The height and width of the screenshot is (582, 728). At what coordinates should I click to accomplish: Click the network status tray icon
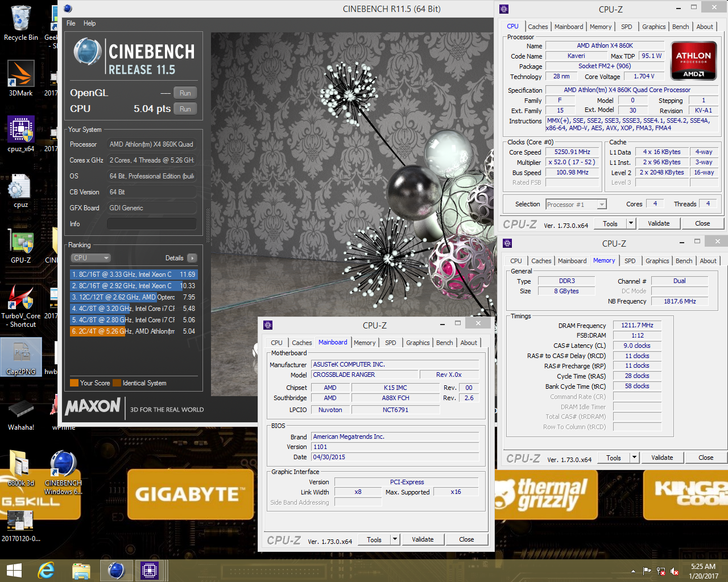click(661, 571)
